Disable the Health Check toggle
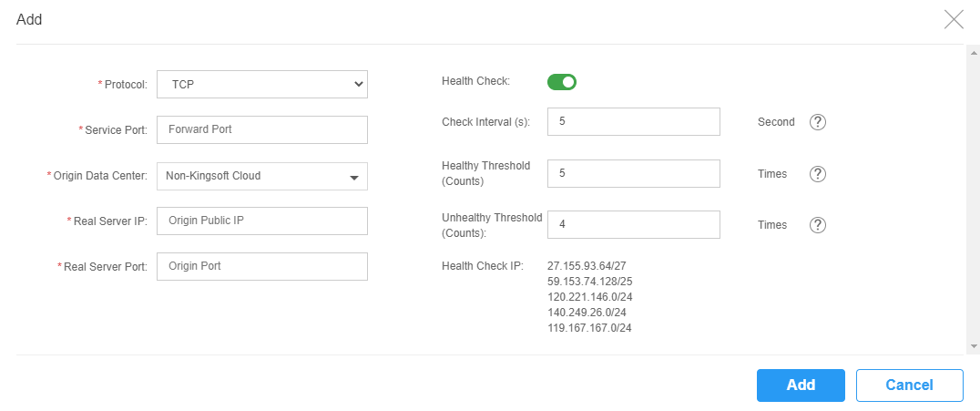This screenshot has width=980, height=411. (x=562, y=82)
